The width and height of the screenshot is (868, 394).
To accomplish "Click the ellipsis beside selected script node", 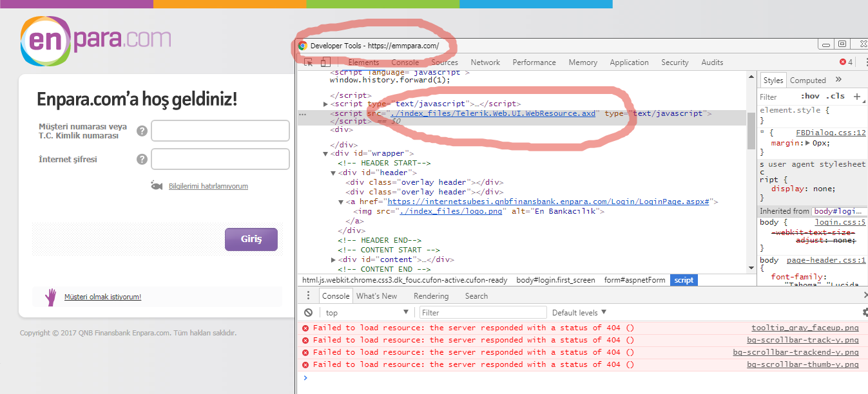I will 302,114.
